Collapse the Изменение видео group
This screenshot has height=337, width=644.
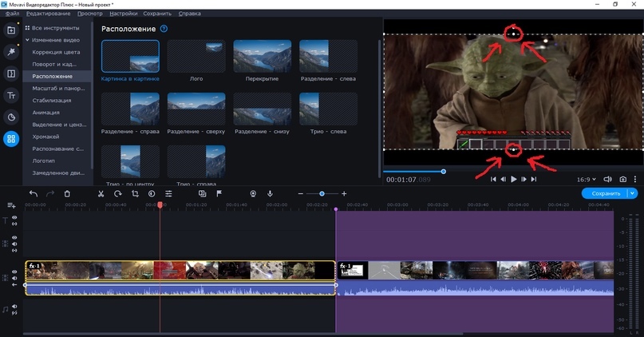tap(27, 40)
